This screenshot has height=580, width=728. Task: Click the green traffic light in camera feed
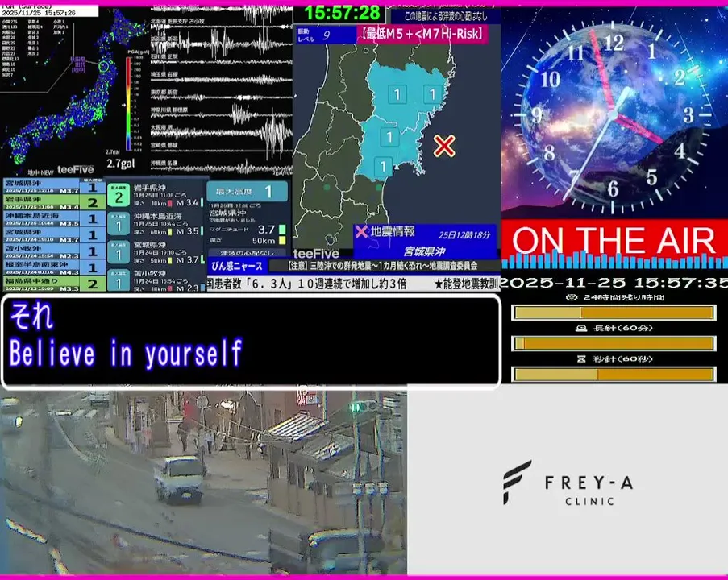[x=356, y=408]
